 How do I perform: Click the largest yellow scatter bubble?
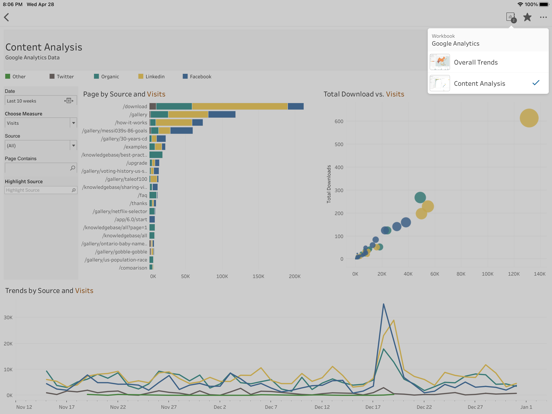pyautogui.click(x=529, y=118)
